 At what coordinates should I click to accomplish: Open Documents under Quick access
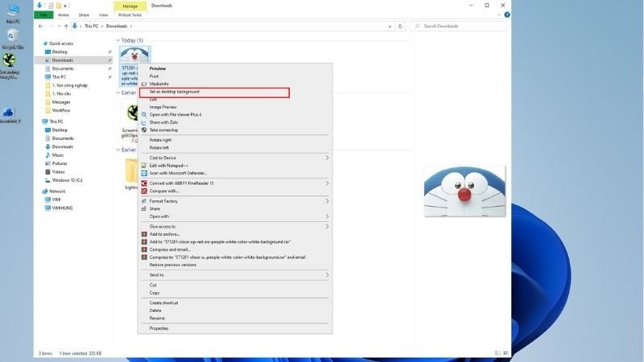point(63,68)
